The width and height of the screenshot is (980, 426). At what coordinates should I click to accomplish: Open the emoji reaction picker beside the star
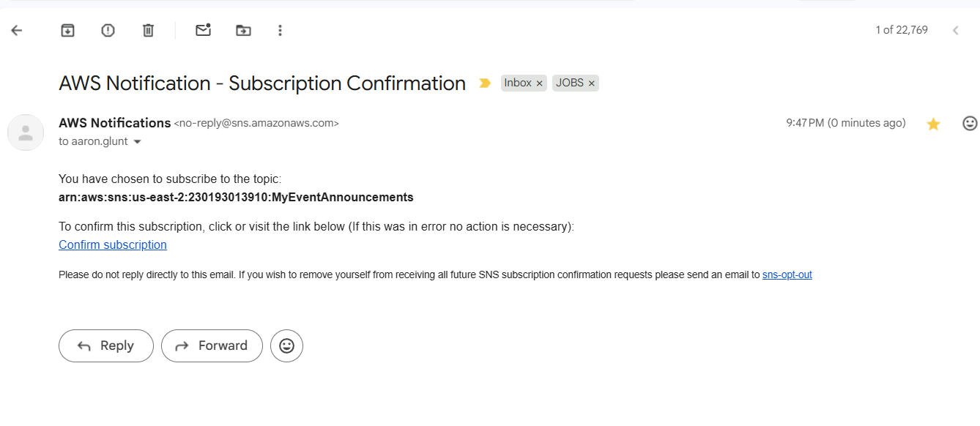(970, 123)
